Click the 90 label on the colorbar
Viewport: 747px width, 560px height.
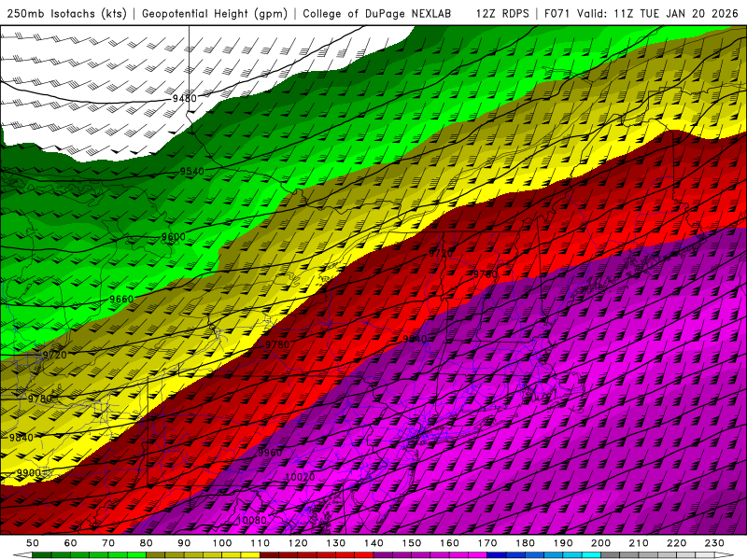pyautogui.click(x=184, y=543)
